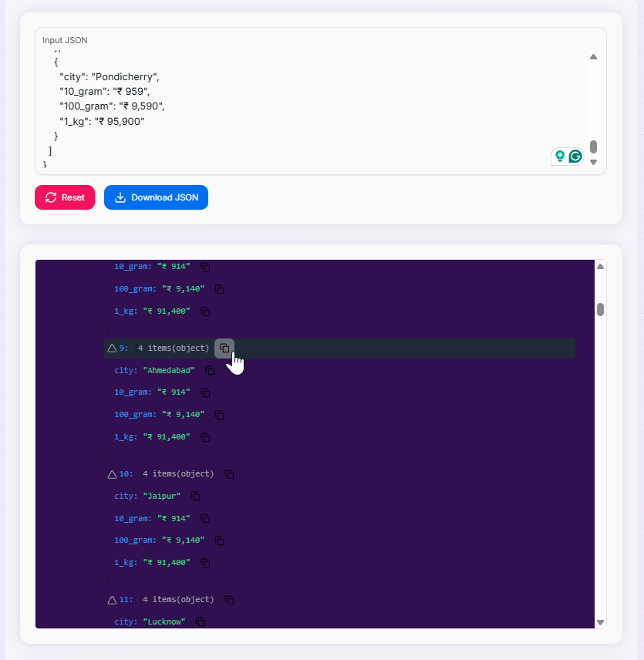Collapse item 10 with its triangle
The width and height of the screenshot is (644, 660).
click(112, 474)
